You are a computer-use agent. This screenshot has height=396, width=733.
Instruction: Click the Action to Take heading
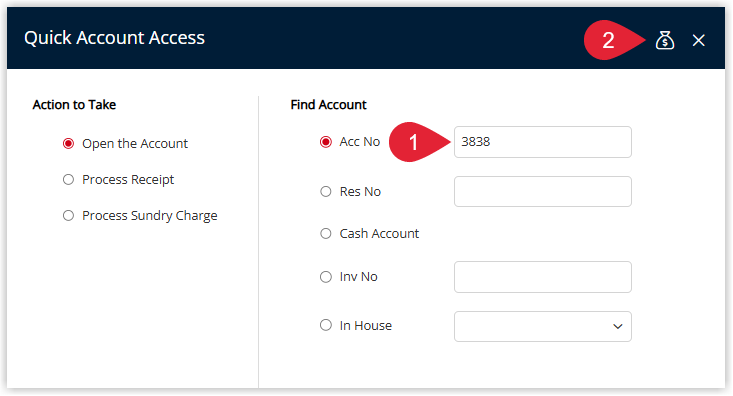tap(74, 105)
